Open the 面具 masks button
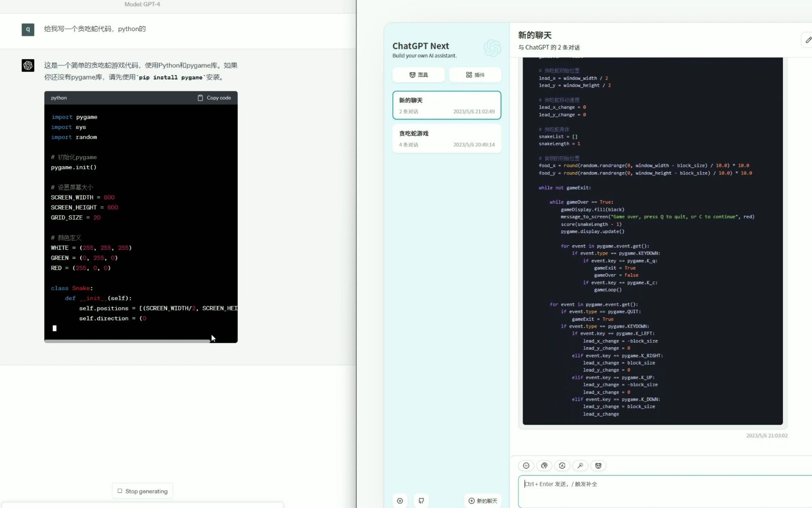This screenshot has width=812, height=508. pos(419,75)
